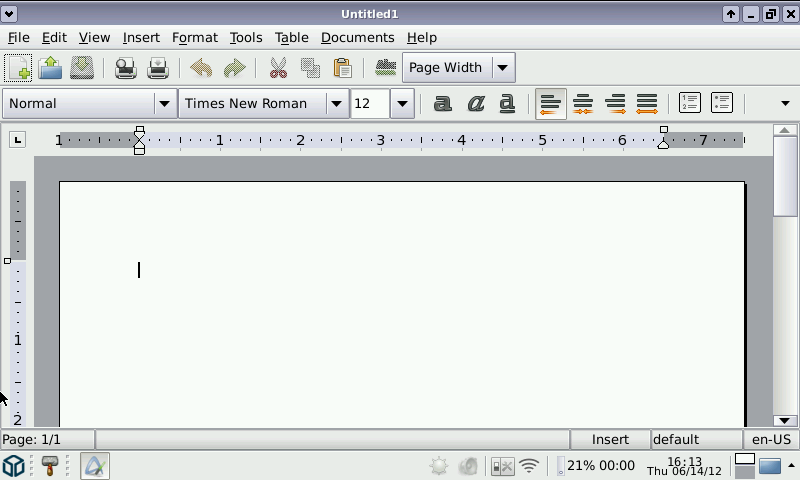The height and width of the screenshot is (480, 800).
Task: Open the Table menu
Action: click(x=291, y=37)
